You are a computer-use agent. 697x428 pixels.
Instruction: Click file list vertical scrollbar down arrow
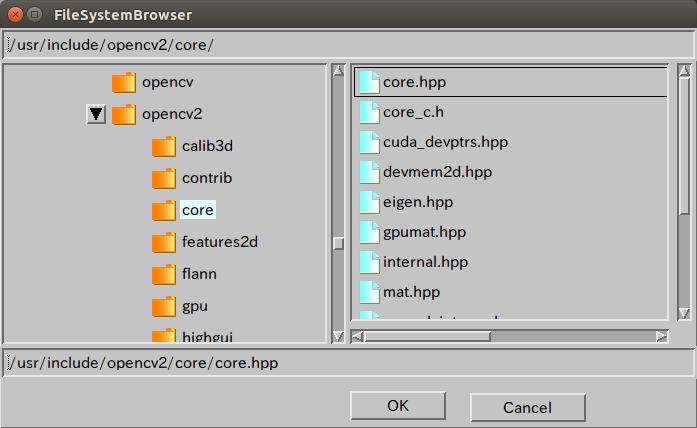684,314
